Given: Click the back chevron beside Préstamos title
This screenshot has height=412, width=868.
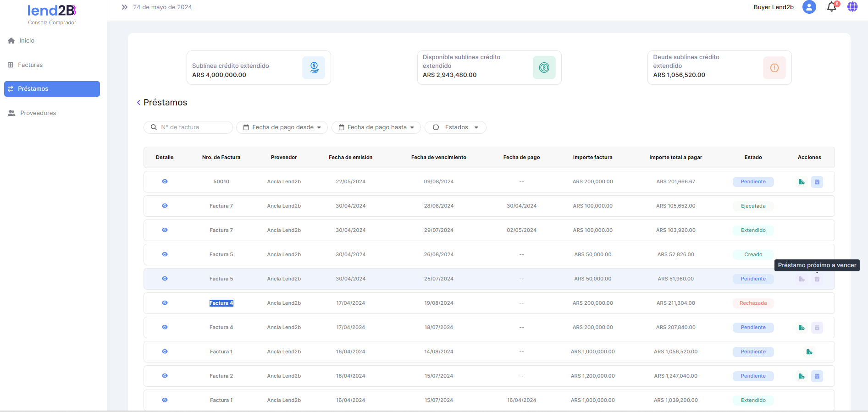Looking at the screenshot, I should click(138, 103).
